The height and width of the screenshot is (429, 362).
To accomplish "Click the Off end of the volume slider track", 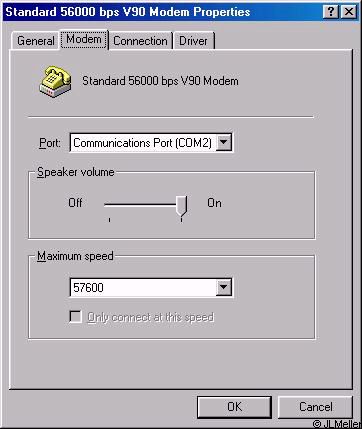I will tap(109, 205).
